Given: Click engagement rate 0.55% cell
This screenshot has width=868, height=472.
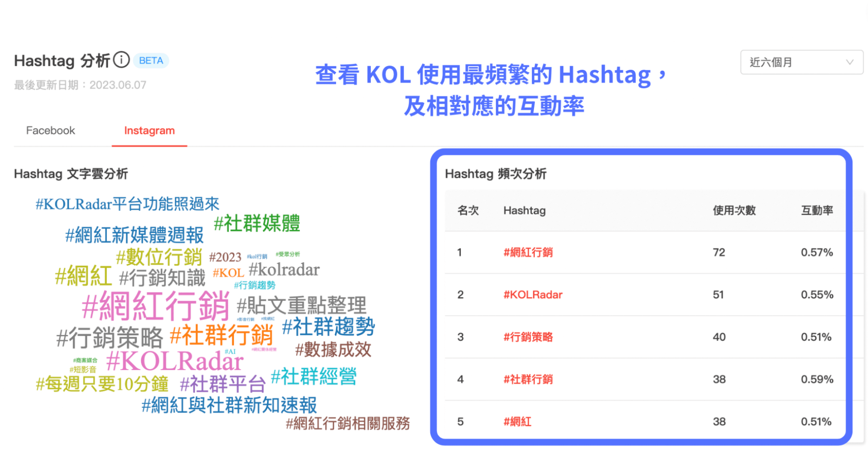Looking at the screenshot, I should click(817, 295).
